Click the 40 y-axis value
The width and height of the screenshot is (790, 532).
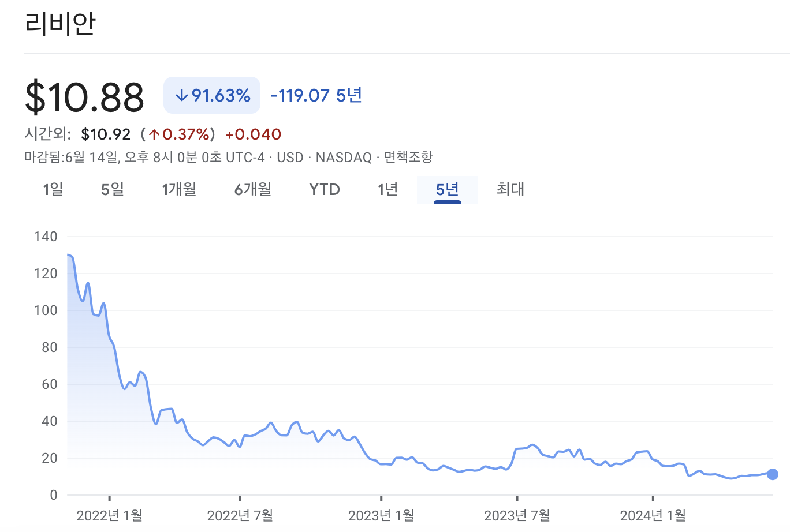coord(50,421)
